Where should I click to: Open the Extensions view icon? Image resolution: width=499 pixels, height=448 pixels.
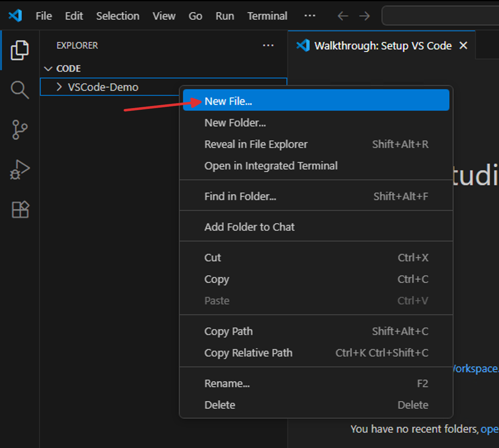(19, 210)
